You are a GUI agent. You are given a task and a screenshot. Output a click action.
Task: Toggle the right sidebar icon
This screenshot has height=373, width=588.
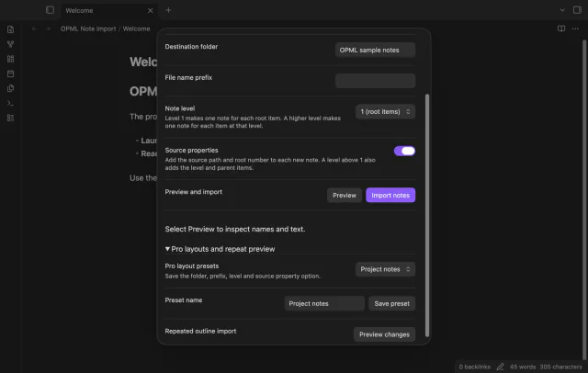point(577,10)
